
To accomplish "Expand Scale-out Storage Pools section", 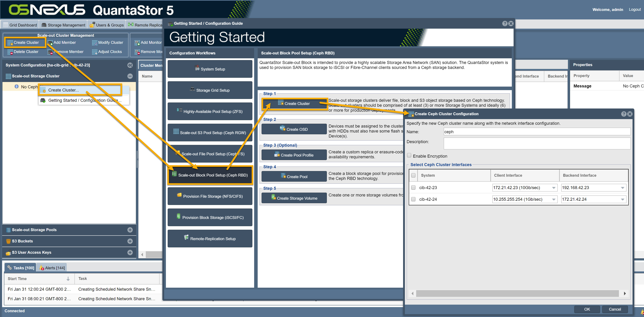I will (130, 230).
